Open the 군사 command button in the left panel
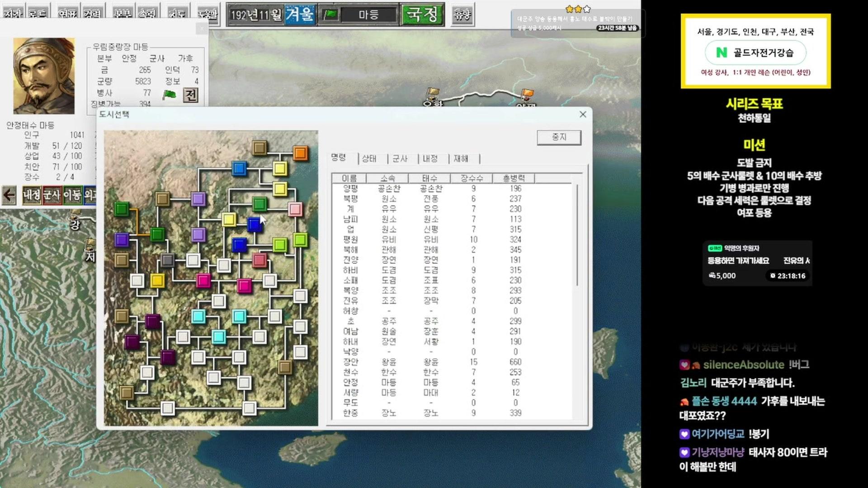This screenshot has width=868, height=488. (x=52, y=195)
